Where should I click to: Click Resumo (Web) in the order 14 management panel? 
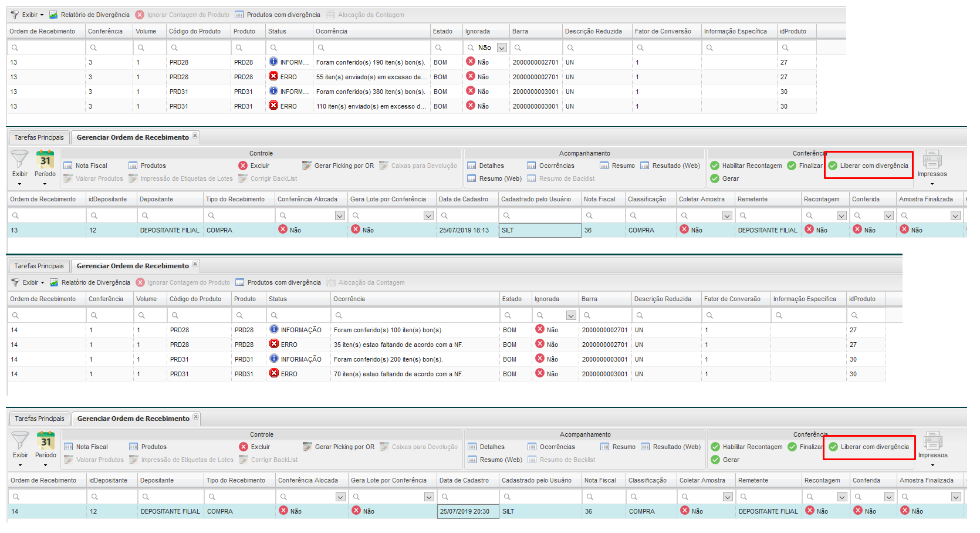(495, 460)
